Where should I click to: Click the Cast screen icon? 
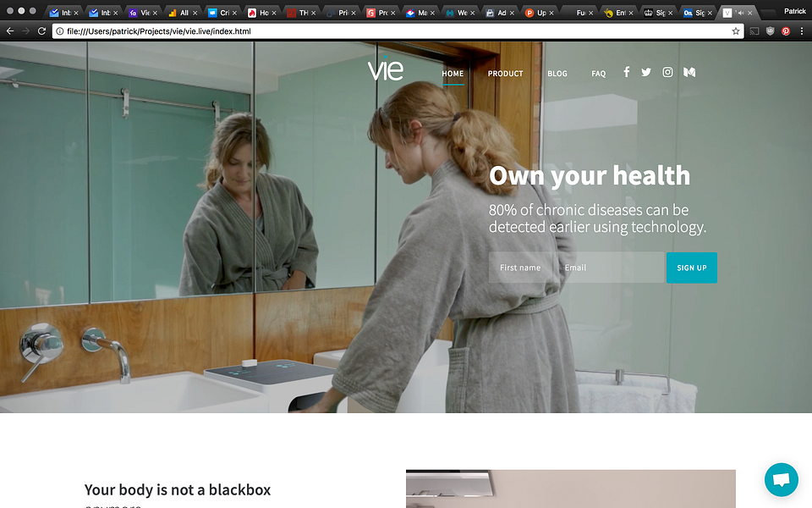click(x=754, y=31)
